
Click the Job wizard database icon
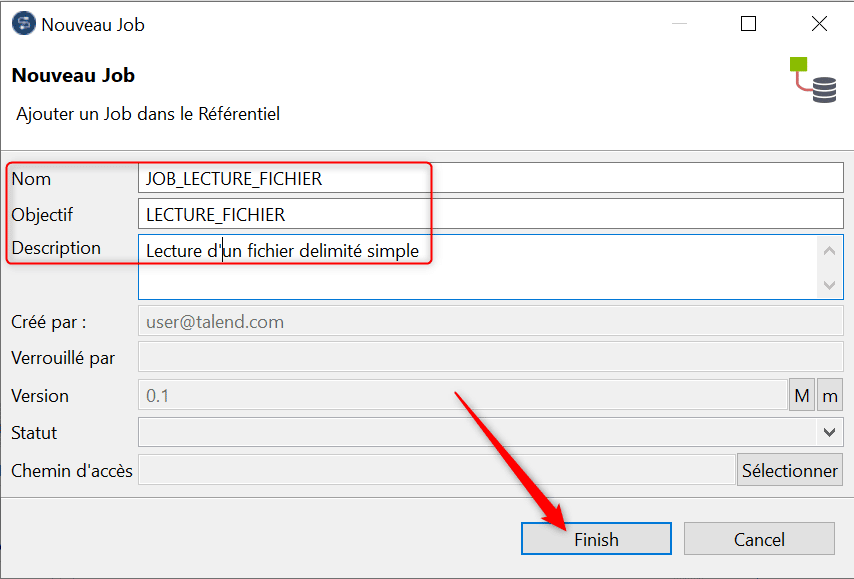(x=814, y=80)
